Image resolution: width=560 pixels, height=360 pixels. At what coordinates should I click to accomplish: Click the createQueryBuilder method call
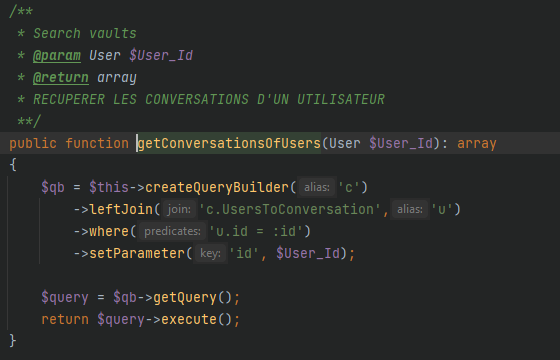click(x=217, y=188)
